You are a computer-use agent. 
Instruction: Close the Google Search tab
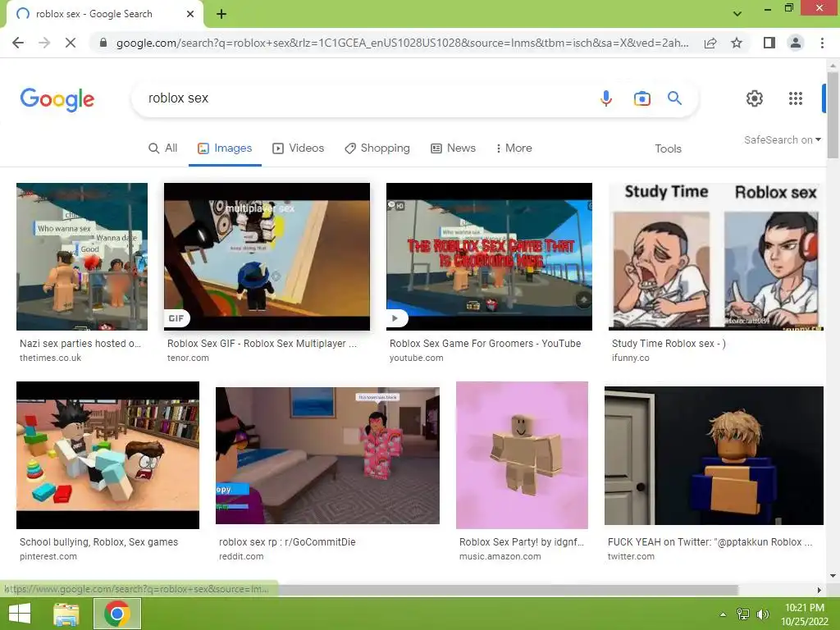[x=190, y=14]
